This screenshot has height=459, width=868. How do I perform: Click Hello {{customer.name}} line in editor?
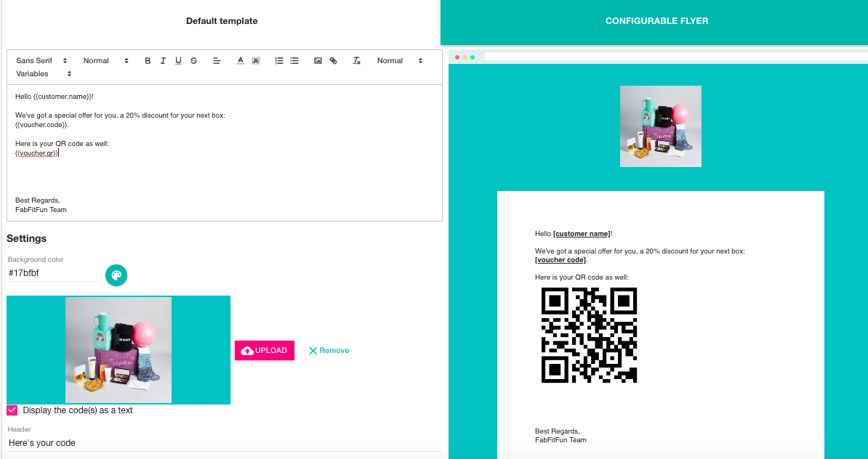(x=55, y=96)
